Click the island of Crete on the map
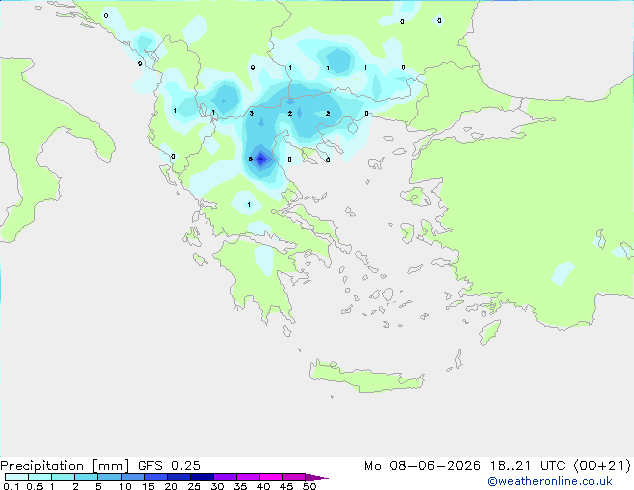Screen dimensions: 634x490 pyautogui.click(x=366, y=376)
